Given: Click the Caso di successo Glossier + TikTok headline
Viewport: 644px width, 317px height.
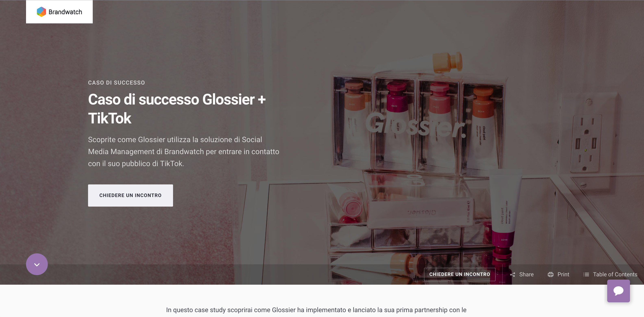Looking at the screenshot, I should tap(177, 109).
